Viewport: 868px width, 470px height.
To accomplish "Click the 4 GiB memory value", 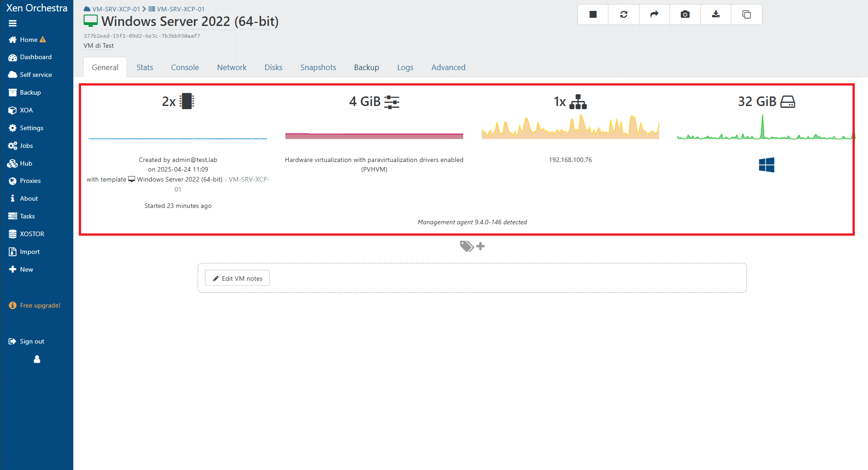I will (x=365, y=101).
